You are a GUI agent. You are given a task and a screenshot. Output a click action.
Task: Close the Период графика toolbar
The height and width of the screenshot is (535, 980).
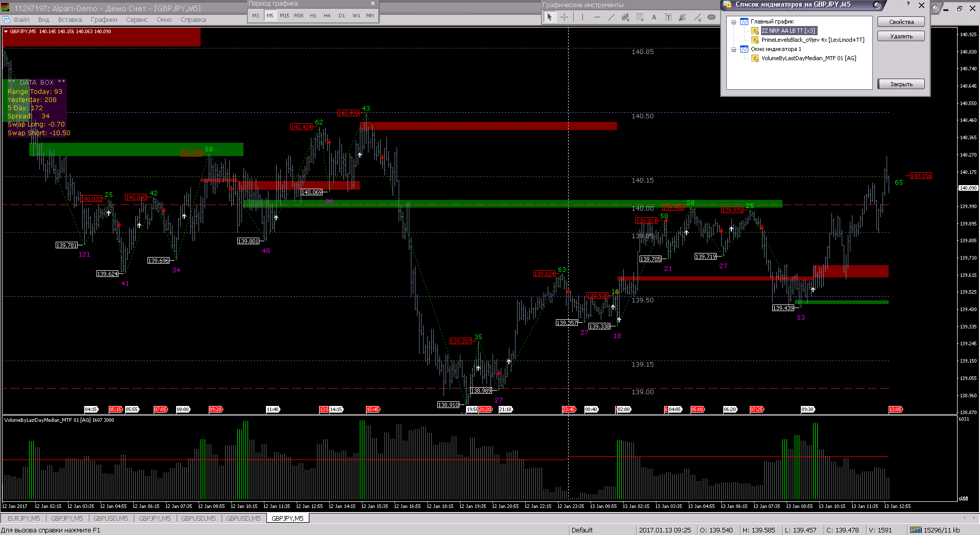[372, 4]
